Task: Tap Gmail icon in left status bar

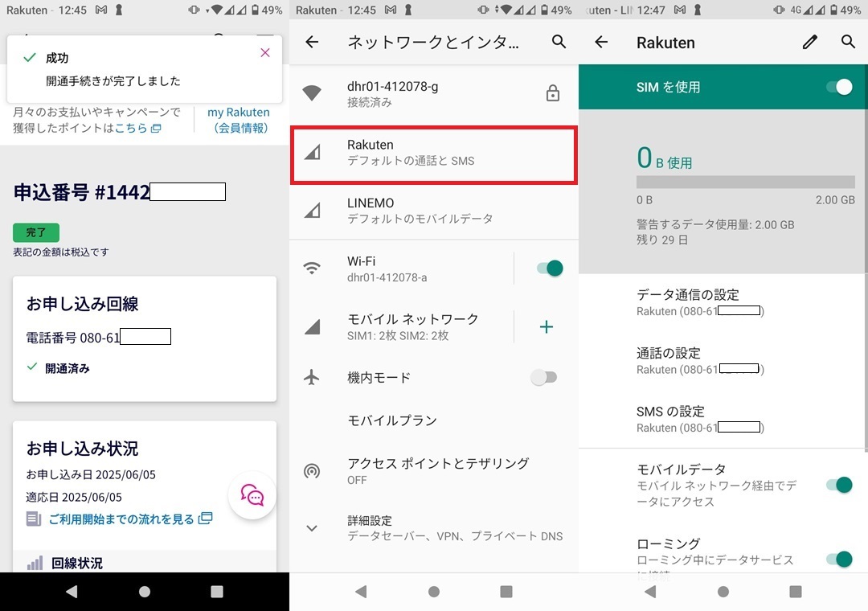Action: click(100, 10)
